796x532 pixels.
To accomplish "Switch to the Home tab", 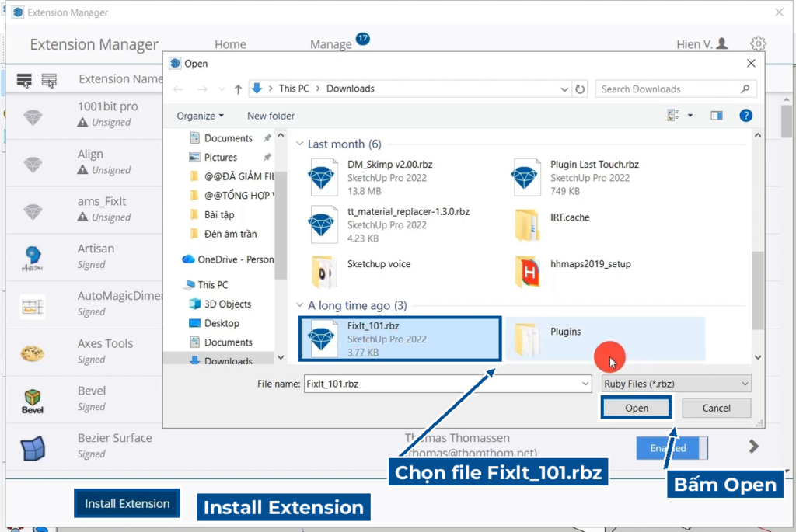I will click(x=230, y=44).
